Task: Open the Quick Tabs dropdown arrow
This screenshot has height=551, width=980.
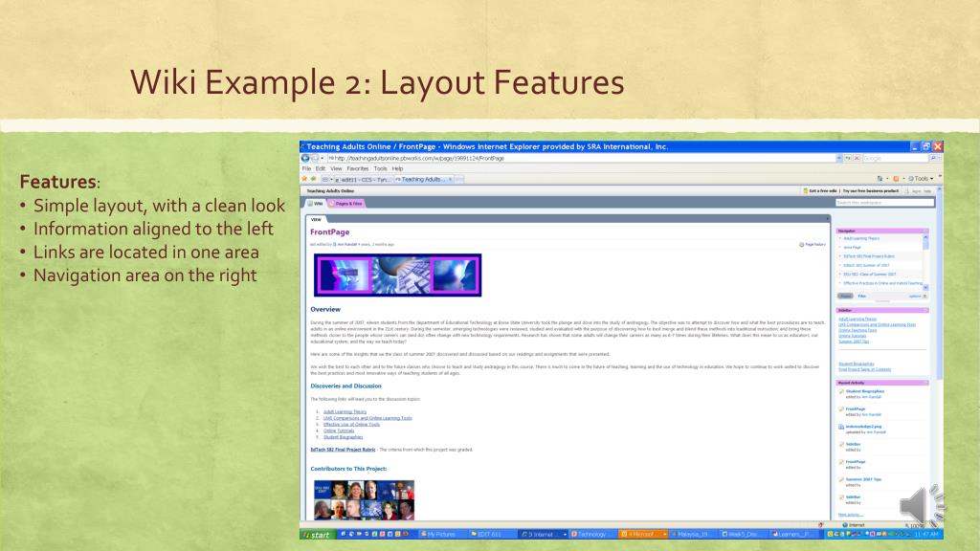Action: [331, 179]
